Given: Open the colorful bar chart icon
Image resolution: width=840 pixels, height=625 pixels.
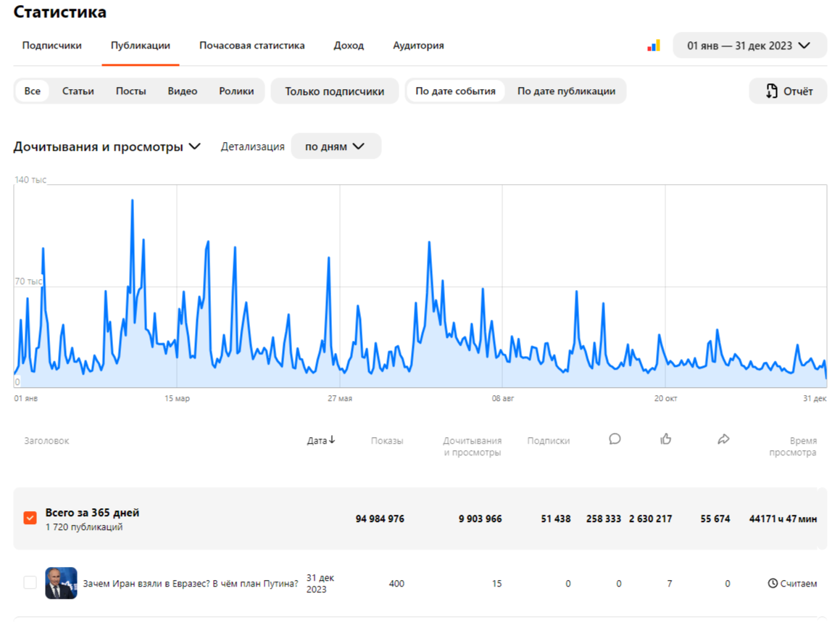Looking at the screenshot, I should click(654, 46).
